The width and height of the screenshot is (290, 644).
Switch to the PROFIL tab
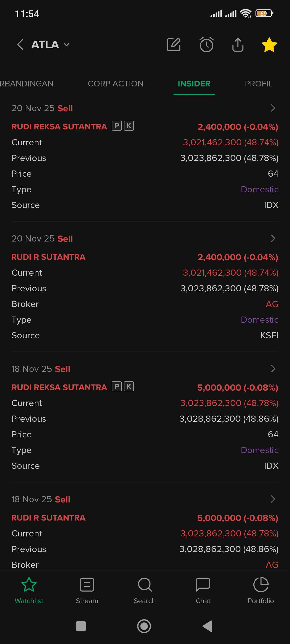click(x=258, y=84)
